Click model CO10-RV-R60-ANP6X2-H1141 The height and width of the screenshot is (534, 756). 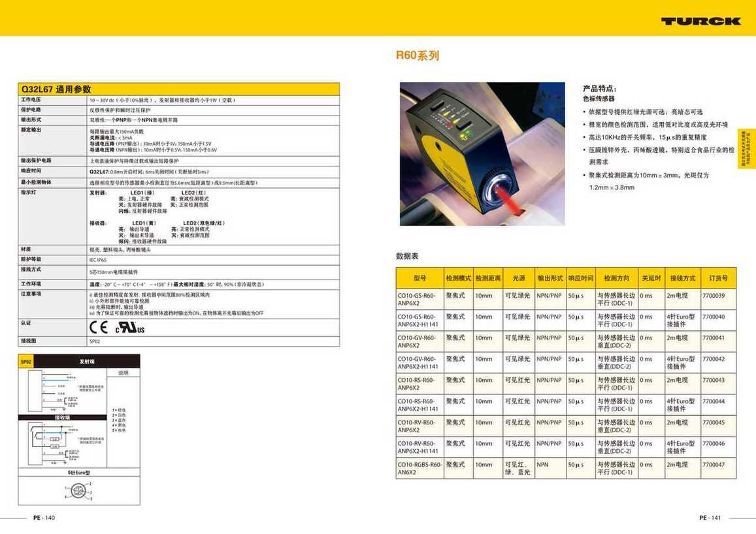click(x=418, y=448)
